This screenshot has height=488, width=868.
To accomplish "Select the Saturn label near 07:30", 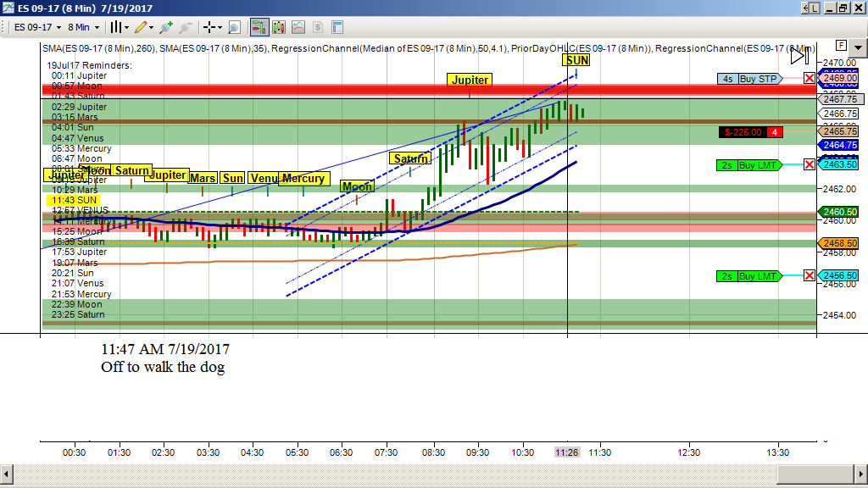I will (x=410, y=158).
